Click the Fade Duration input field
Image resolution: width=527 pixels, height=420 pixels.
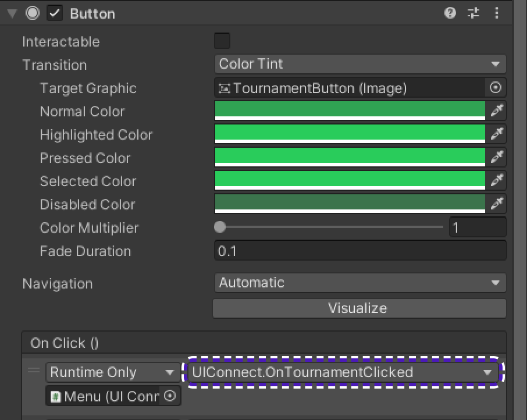click(x=360, y=251)
